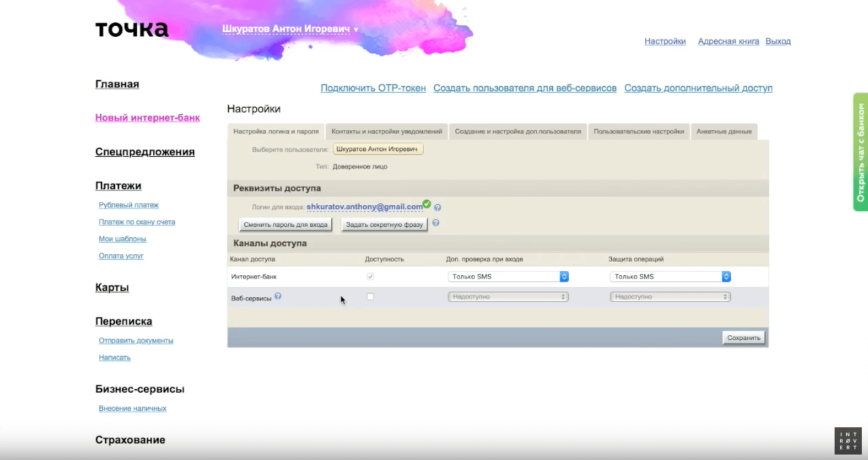
Task: Toggle the Интернет-банк availability checkbox
Action: click(x=370, y=277)
